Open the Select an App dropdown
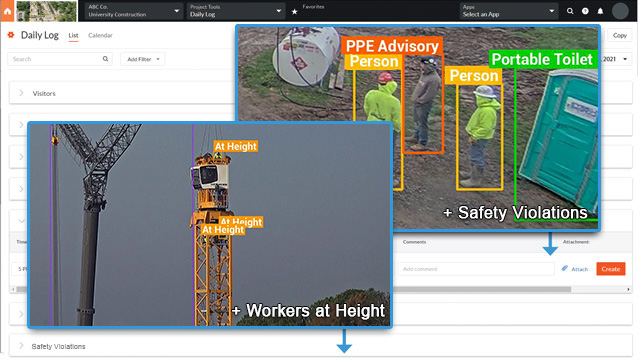The image size is (640, 360). pos(509,11)
